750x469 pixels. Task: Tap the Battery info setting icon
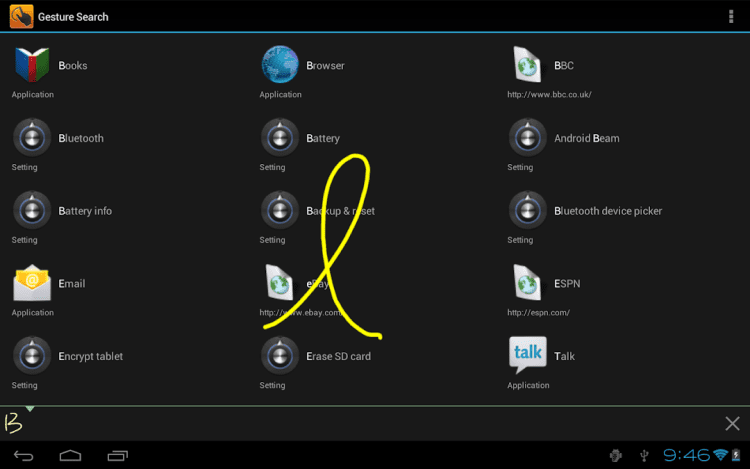tap(32, 210)
